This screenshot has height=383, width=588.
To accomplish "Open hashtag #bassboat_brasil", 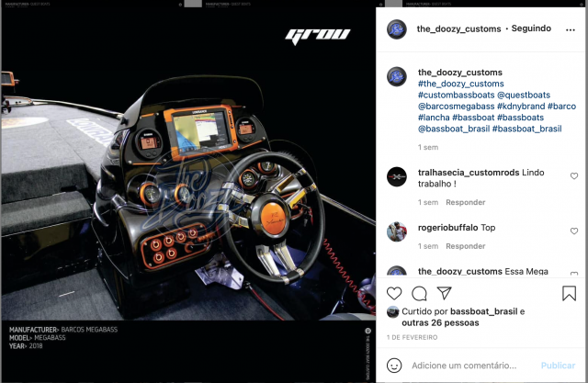I will (x=526, y=129).
